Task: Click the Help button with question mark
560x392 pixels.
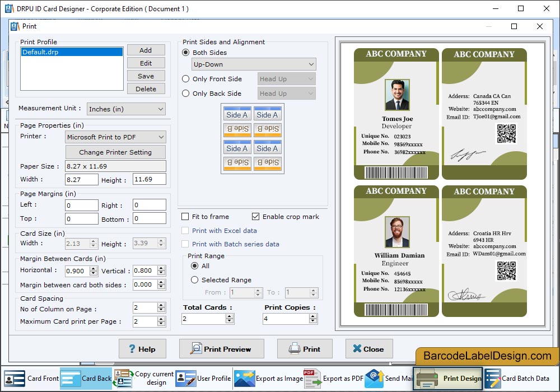Action: 142,349
